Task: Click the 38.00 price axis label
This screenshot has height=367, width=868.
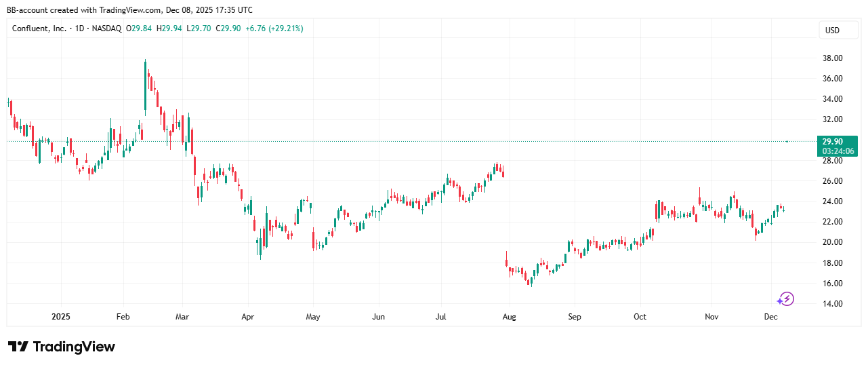Action: (x=831, y=58)
